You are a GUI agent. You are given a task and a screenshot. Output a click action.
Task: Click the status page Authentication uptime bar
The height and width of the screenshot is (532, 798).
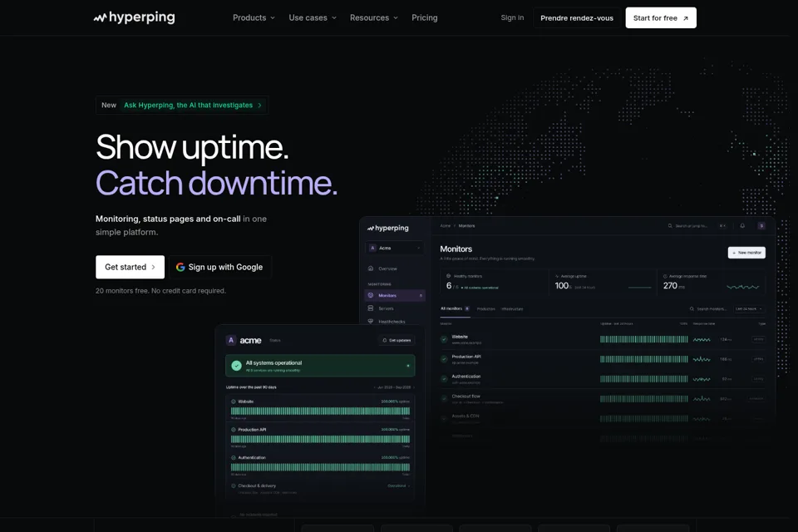click(x=320, y=467)
